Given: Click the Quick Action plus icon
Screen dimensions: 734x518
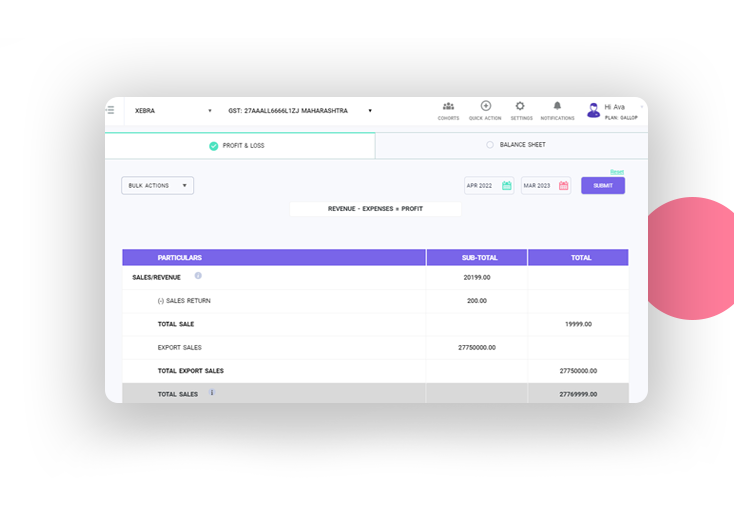Looking at the screenshot, I should [486, 106].
